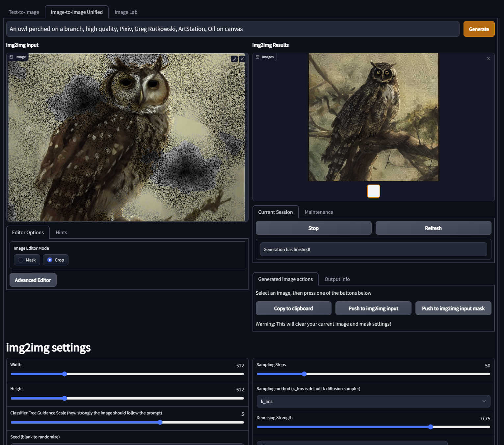This screenshot has width=504, height=445.
Task: Select the Crop editor mode
Action: 55,260
